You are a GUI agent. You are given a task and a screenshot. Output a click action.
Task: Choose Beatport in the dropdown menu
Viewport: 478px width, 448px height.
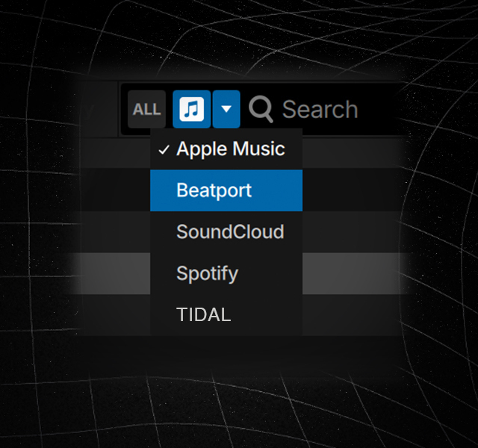[x=226, y=190]
